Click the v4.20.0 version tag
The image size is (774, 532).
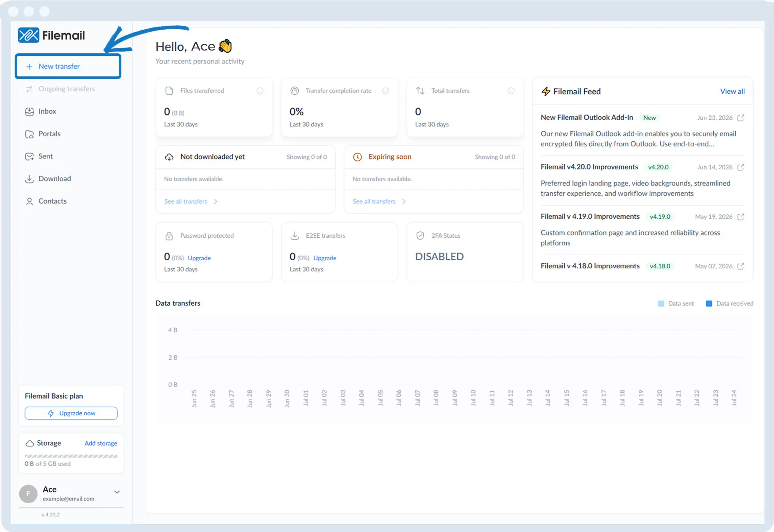click(658, 167)
